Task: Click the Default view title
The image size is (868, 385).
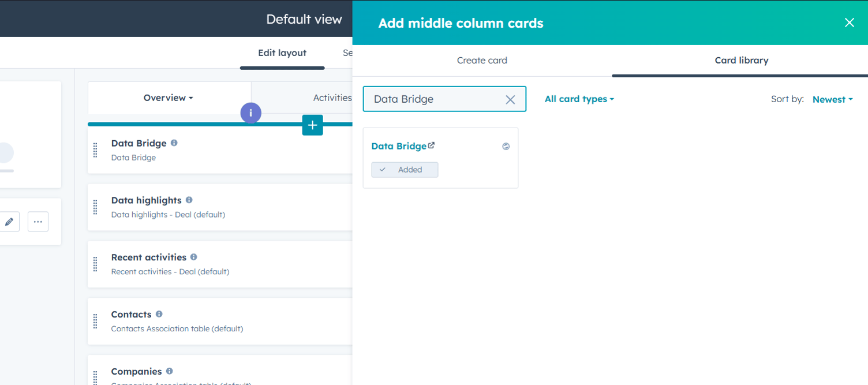Action: click(x=304, y=19)
